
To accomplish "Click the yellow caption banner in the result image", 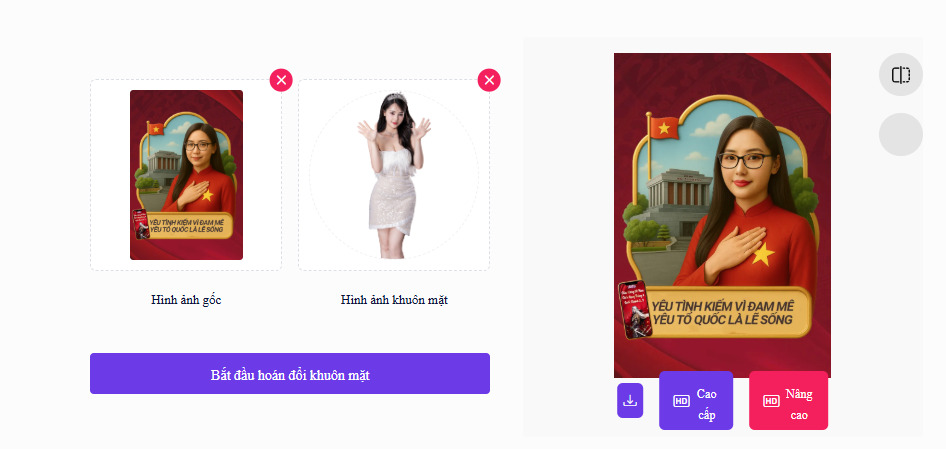I will pos(724,312).
